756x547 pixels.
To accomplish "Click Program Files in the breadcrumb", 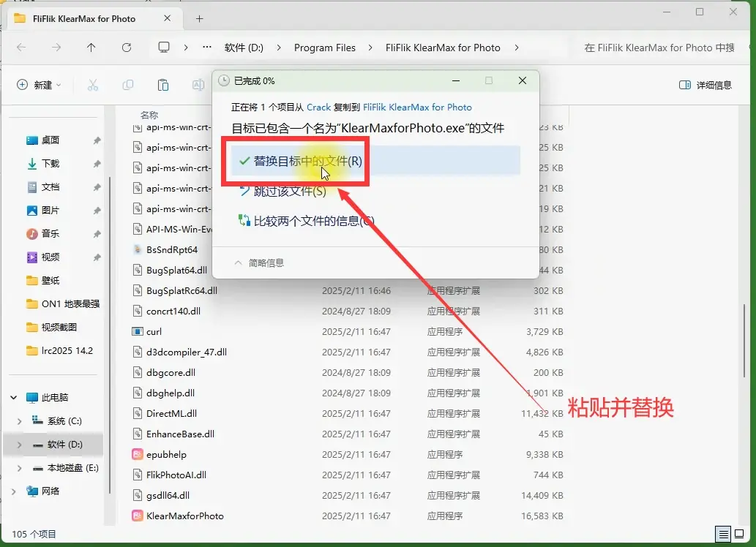I will tap(324, 48).
